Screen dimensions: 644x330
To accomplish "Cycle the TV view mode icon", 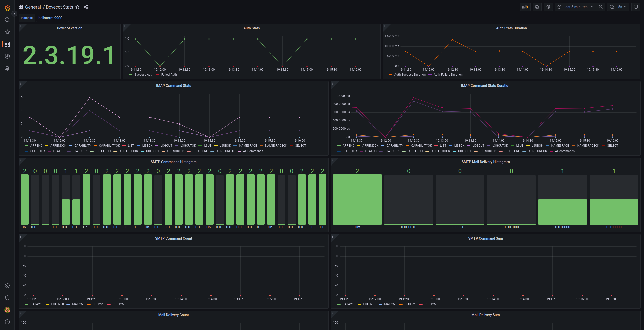I will coord(636,7).
